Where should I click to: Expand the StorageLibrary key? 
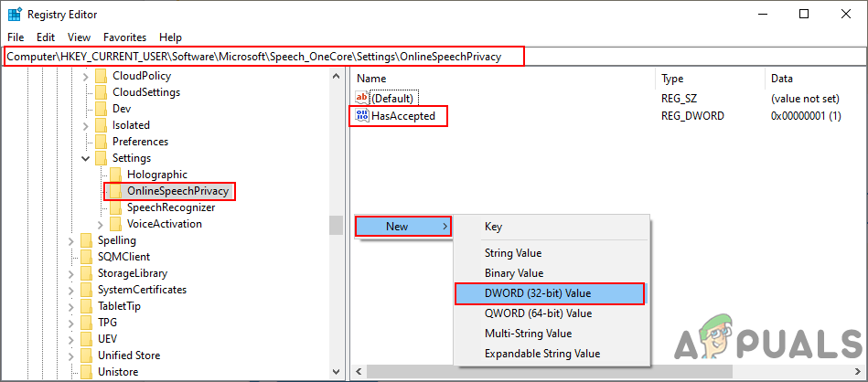(71, 273)
